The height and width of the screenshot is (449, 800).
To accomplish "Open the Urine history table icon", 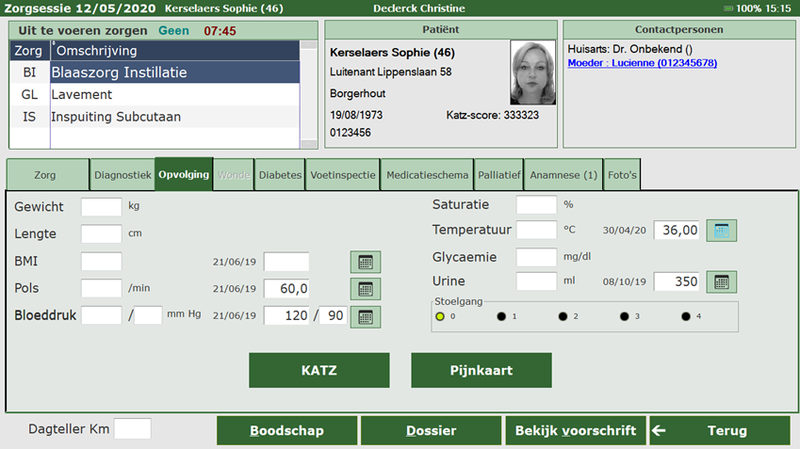I will point(721,281).
